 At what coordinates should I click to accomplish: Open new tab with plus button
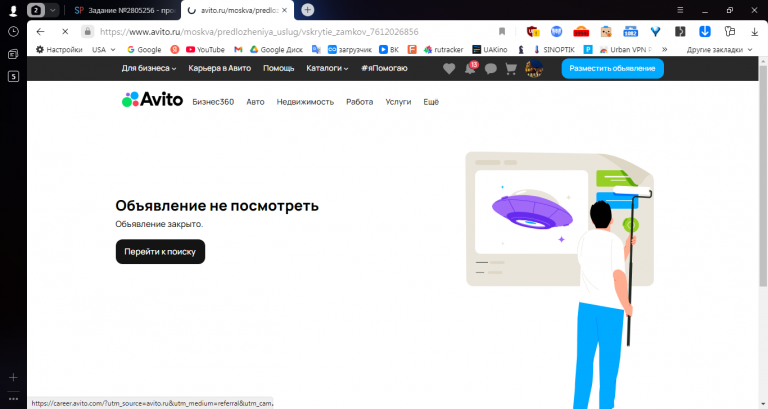[308, 10]
